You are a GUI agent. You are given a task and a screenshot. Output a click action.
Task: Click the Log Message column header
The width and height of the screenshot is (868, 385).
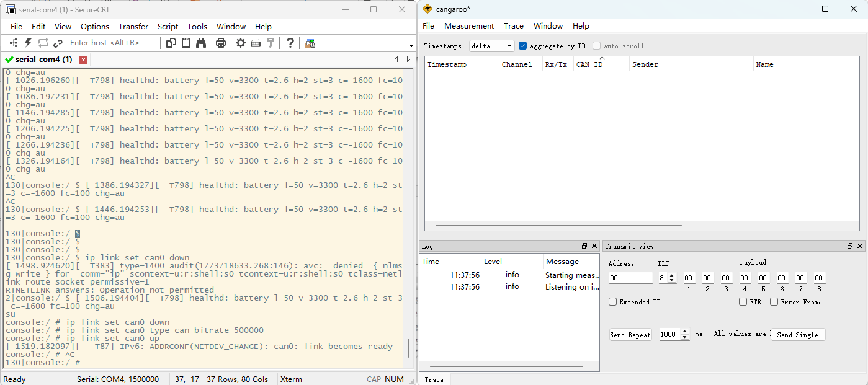571,262
